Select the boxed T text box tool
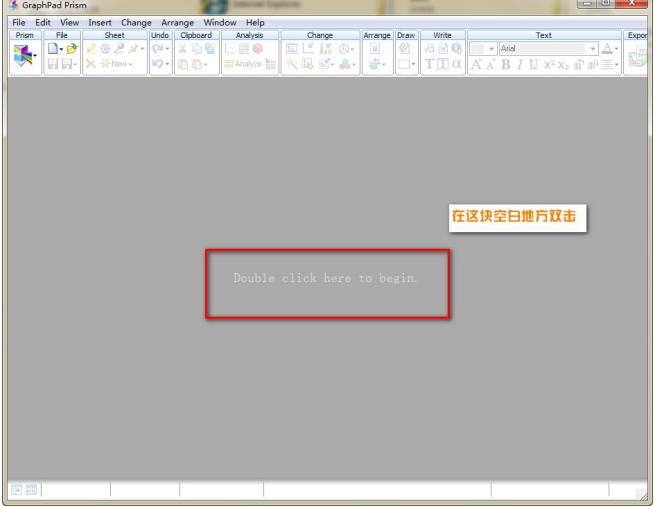This screenshot has width=654, height=507. (x=443, y=64)
